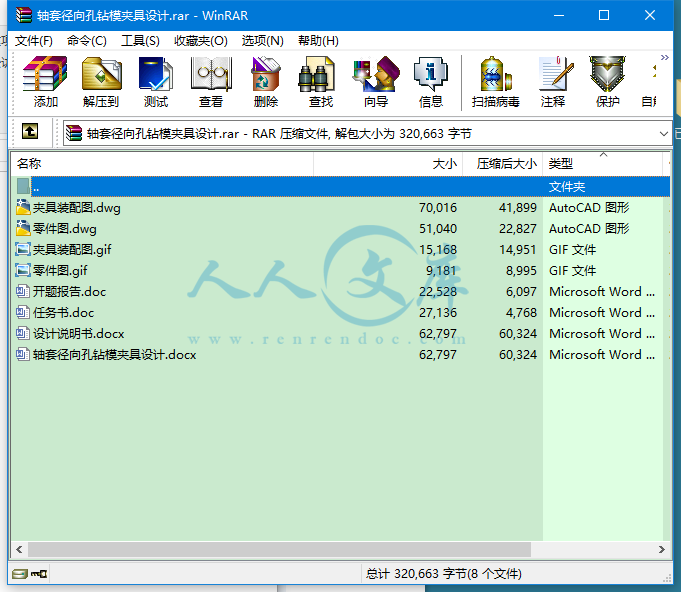Click the scroll right arrow
This screenshot has width=681, height=592.
click(x=661, y=549)
